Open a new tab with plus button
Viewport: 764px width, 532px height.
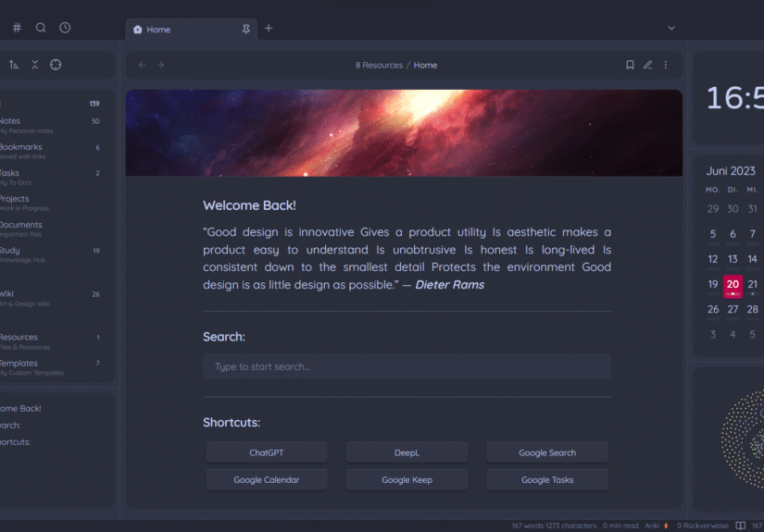tap(269, 28)
